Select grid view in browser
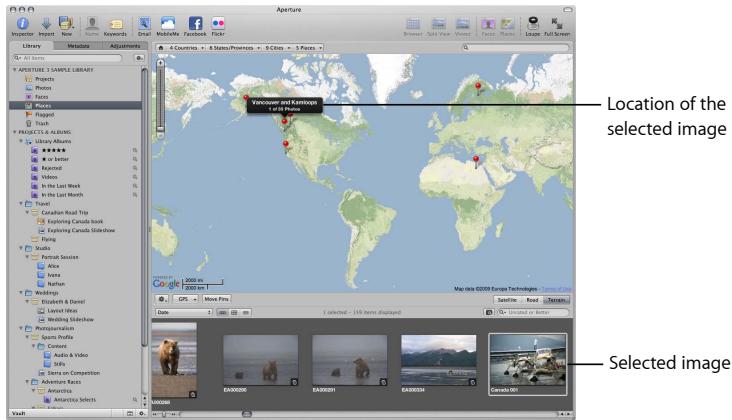Screen dimensions: 732x420 click(234, 312)
